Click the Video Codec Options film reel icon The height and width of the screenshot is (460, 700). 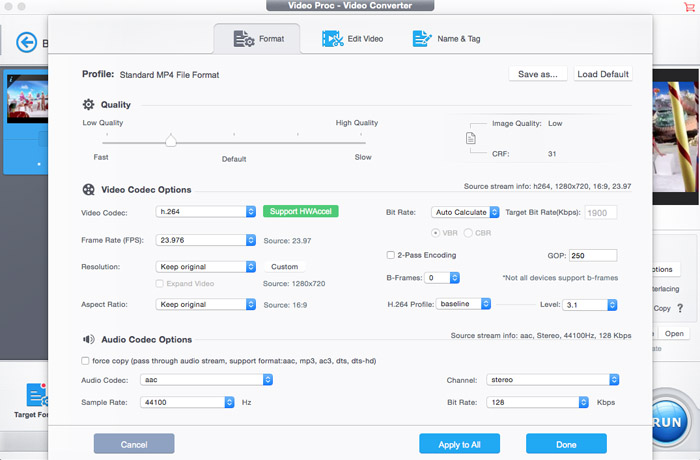88,189
